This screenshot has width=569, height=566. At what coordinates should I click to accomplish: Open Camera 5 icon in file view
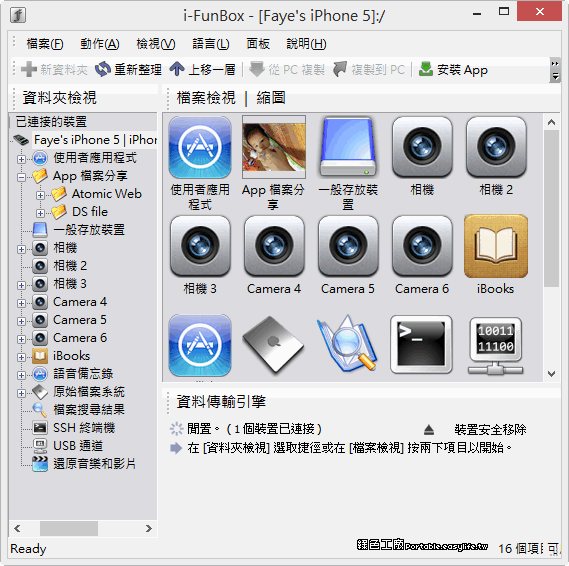point(348,246)
